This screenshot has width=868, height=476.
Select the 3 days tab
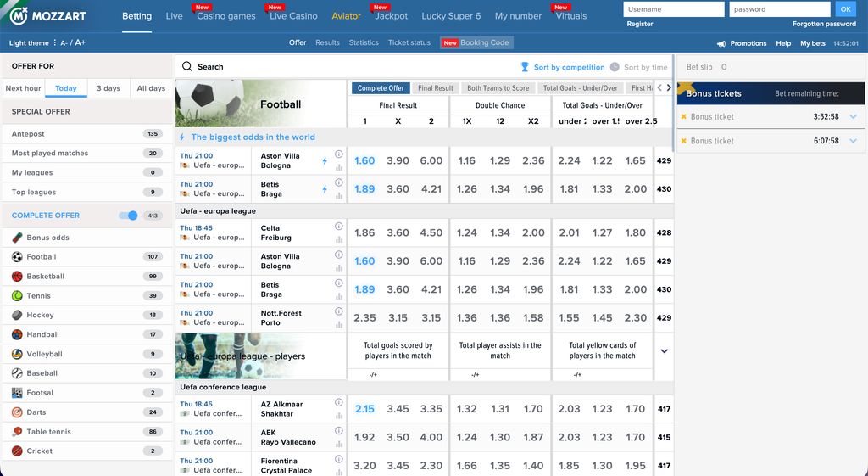point(108,88)
